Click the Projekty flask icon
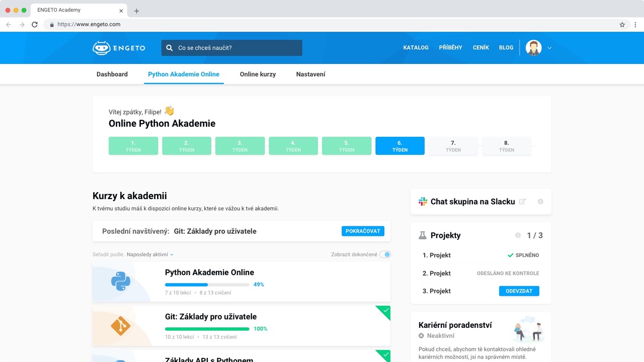 coord(423,235)
